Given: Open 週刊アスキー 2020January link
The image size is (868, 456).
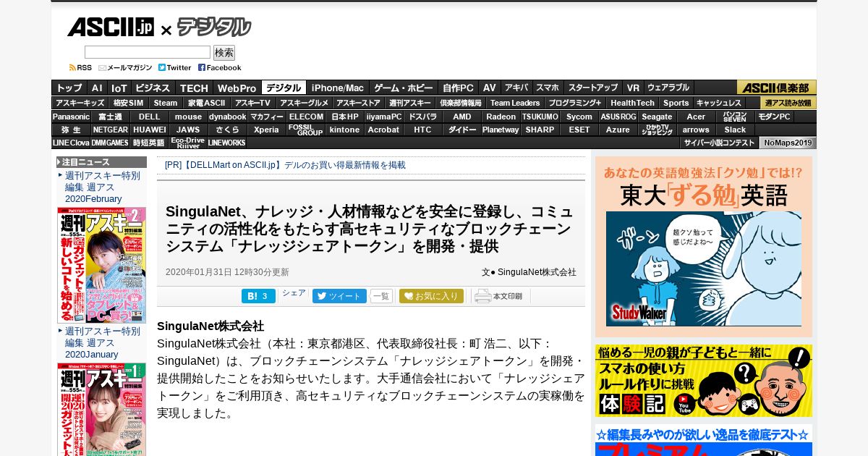Looking at the screenshot, I should pyautogui.click(x=102, y=343).
